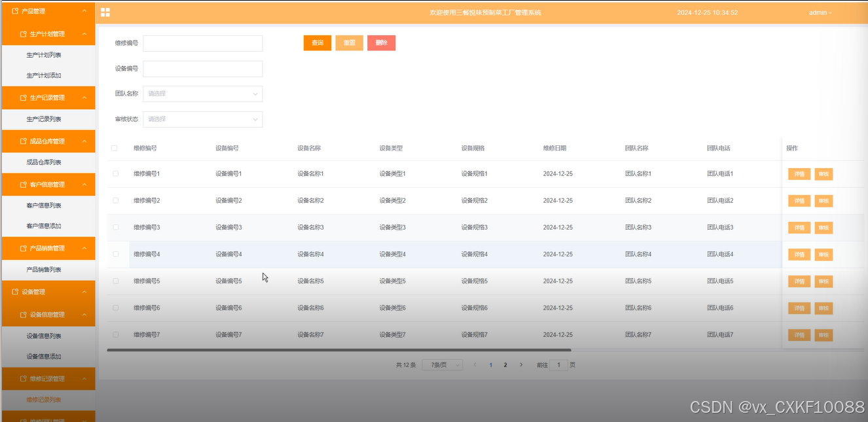Click the 查询 search button
This screenshot has height=422, width=868.
(x=317, y=43)
